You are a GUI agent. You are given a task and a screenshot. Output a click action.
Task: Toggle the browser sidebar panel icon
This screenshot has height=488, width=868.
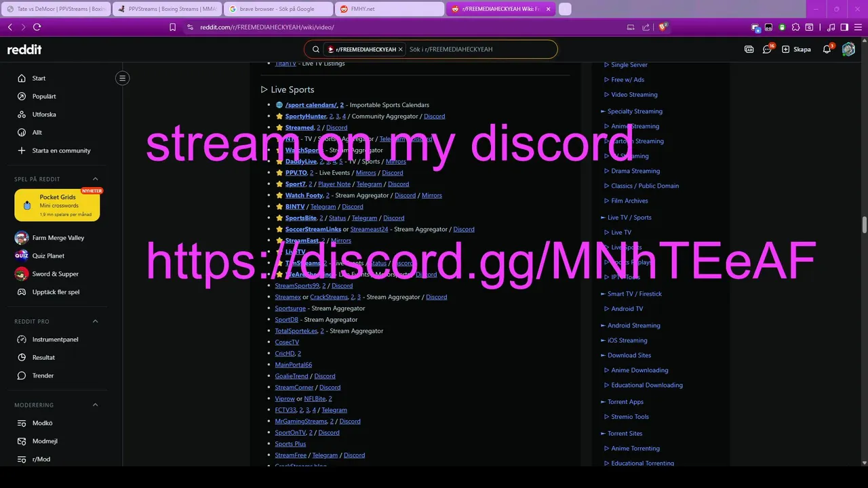click(844, 27)
